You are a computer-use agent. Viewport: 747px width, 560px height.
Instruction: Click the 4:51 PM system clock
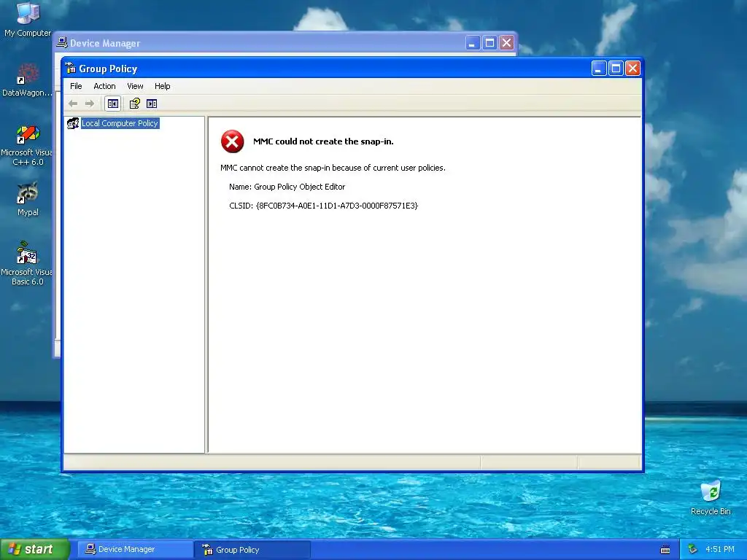click(x=720, y=549)
